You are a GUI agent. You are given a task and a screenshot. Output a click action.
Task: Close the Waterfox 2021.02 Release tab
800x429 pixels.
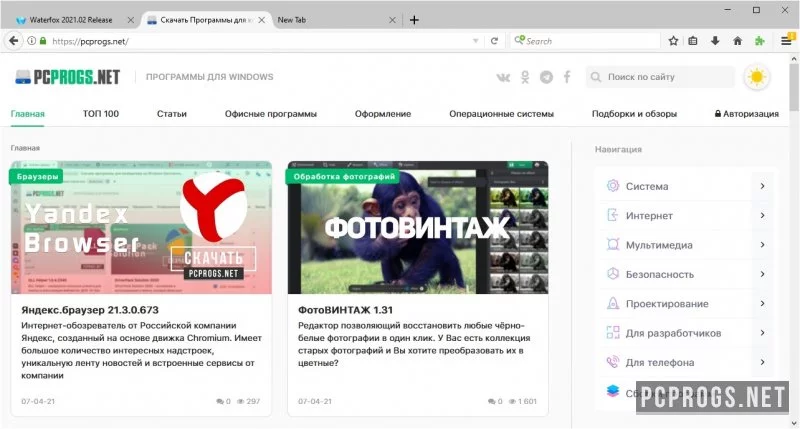tap(131, 20)
